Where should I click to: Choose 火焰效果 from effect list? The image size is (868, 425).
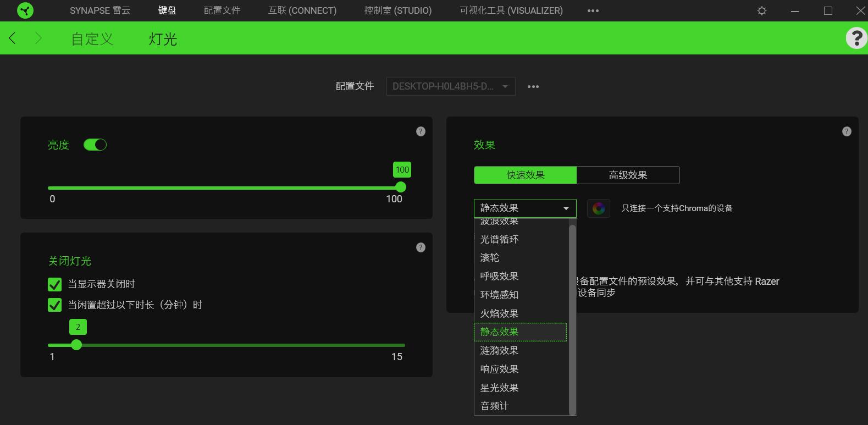click(521, 313)
